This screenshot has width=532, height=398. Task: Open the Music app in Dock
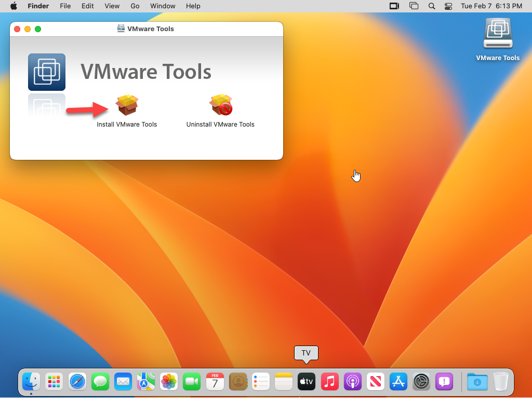point(329,382)
